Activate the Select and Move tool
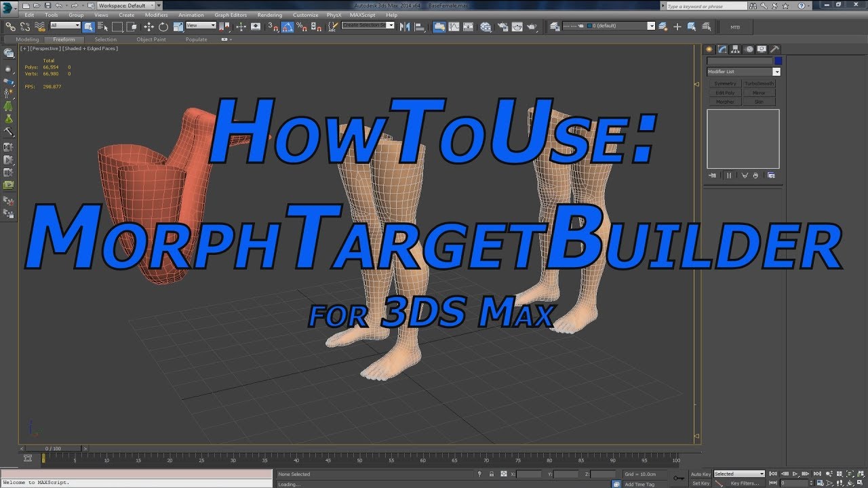 [x=149, y=26]
